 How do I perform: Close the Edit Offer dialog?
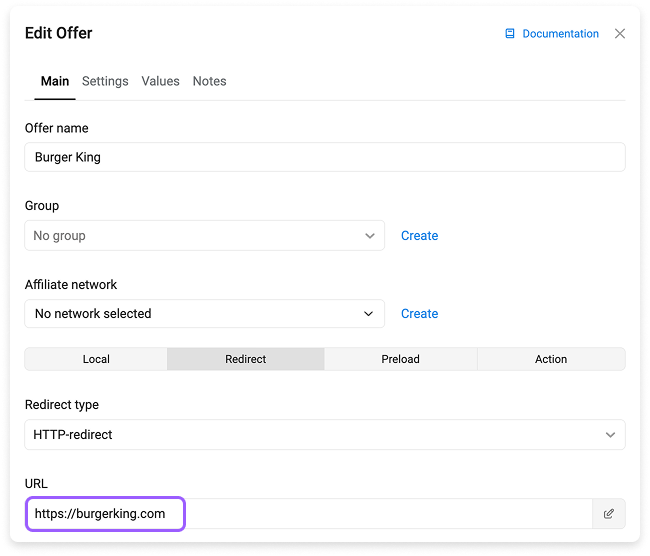619,34
